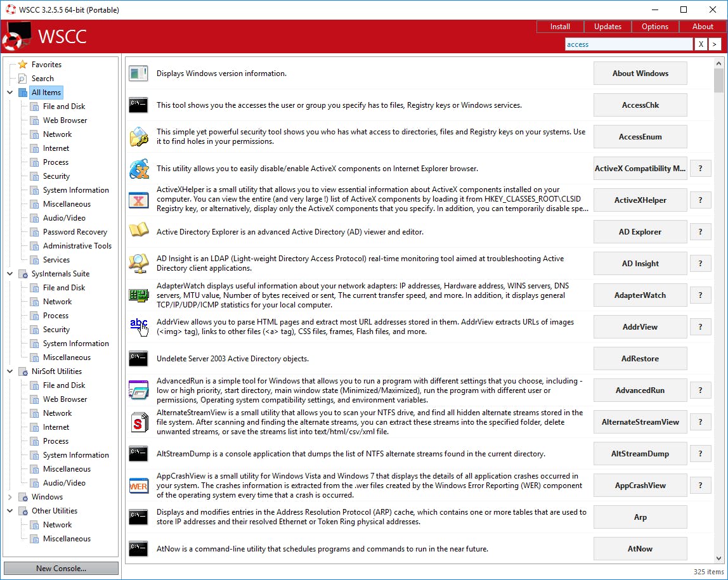Click the AltStreamDump console icon

click(x=138, y=454)
